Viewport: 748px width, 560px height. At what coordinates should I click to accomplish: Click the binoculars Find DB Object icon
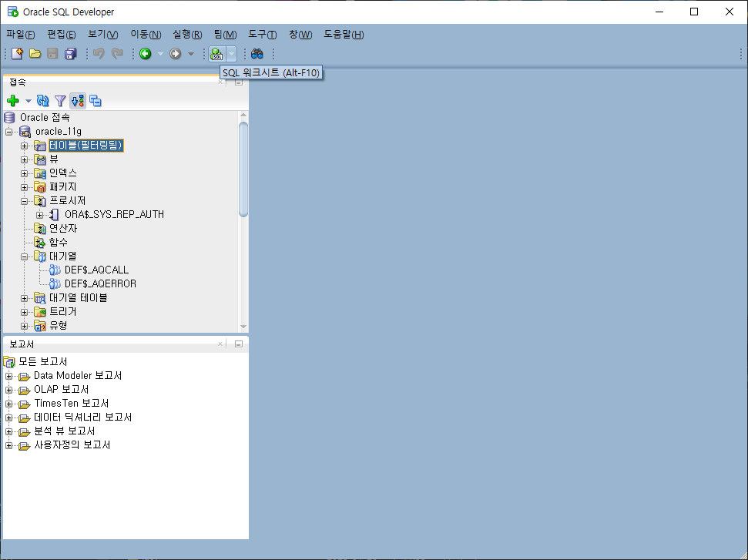[x=257, y=53]
